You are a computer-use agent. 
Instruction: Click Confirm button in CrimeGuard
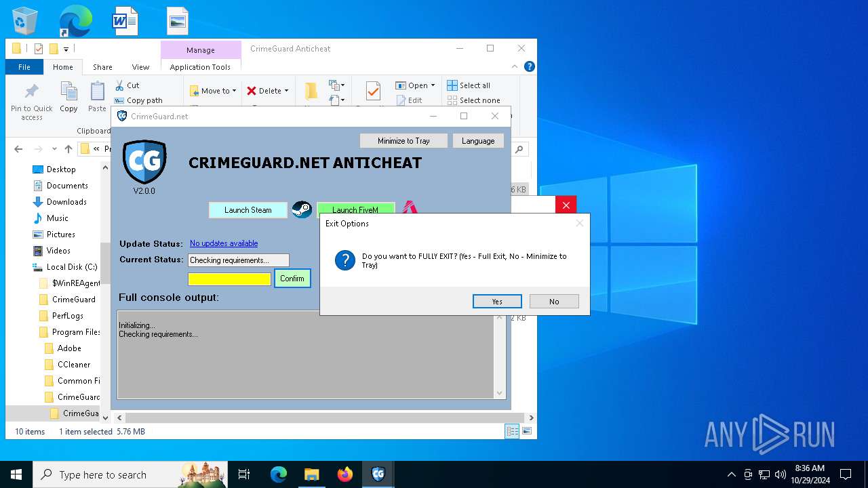click(292, 279)
